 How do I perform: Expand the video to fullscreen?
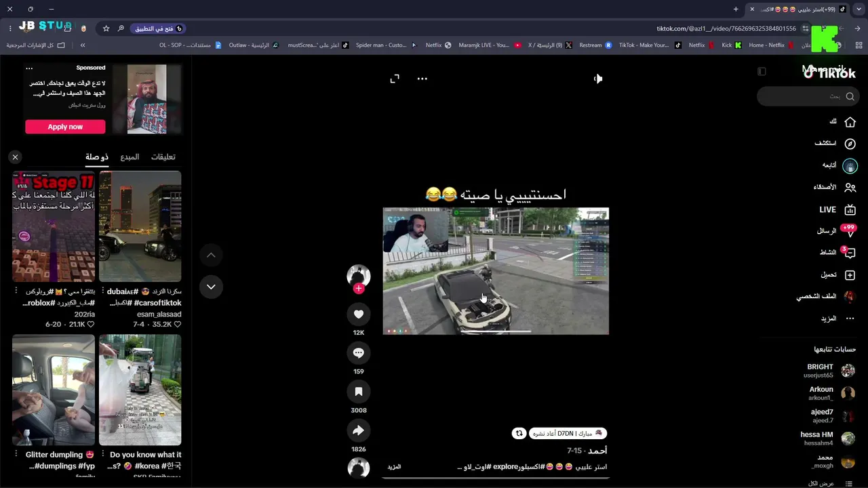[395, 79]
